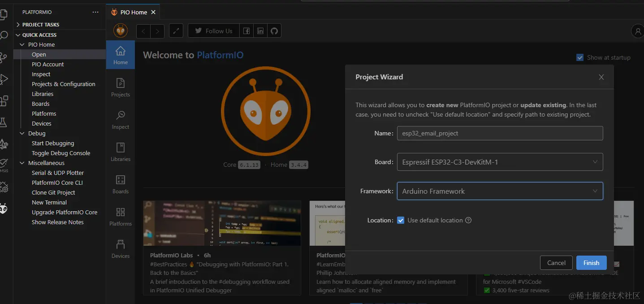This screenshot has width=644, height=304.
Task: Open the Board dropdown showing Espressif ESP32-C3-DevKitM-1
Action: point(500,162)
